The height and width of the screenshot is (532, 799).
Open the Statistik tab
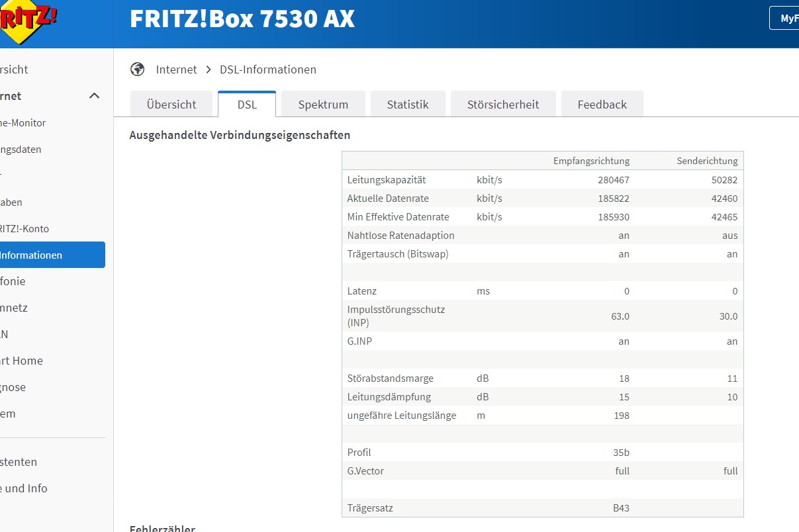408,105
